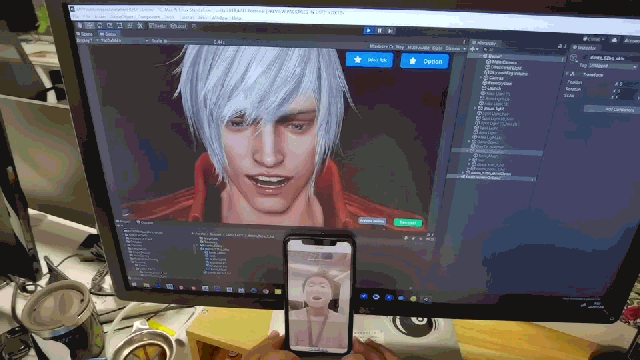Screen dimensions: 640x360
Task: Click the Unity Play button
Action: 369,30
